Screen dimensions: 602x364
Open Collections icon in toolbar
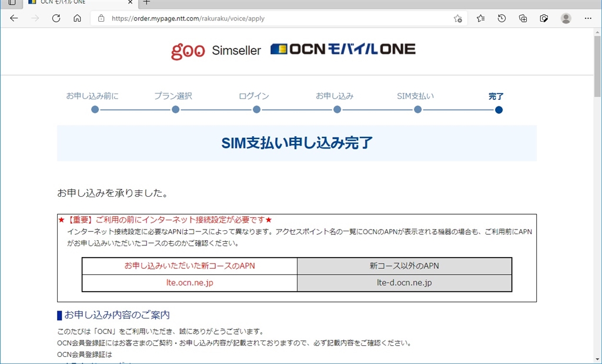[523, 18]
